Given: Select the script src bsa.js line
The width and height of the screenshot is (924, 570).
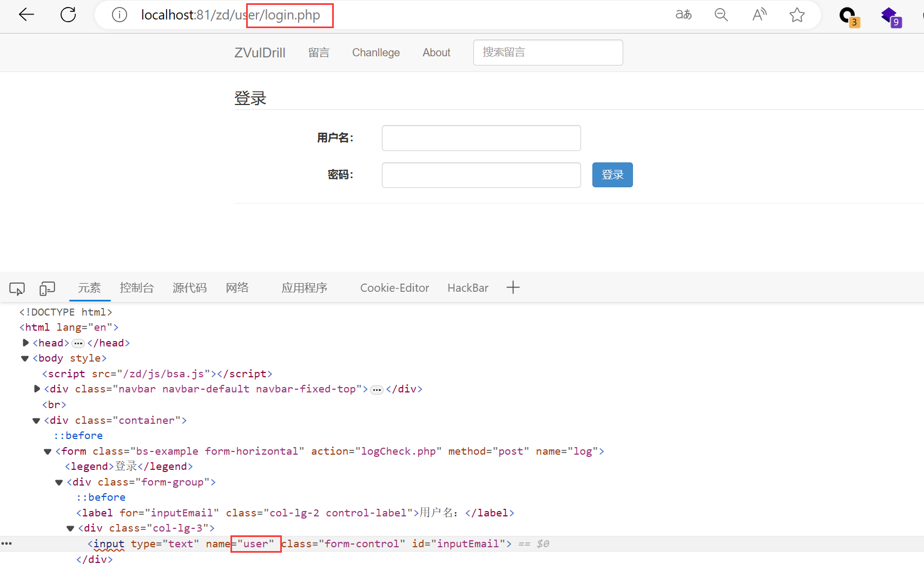Looking at the screenshot, I should tap(157, 374).
